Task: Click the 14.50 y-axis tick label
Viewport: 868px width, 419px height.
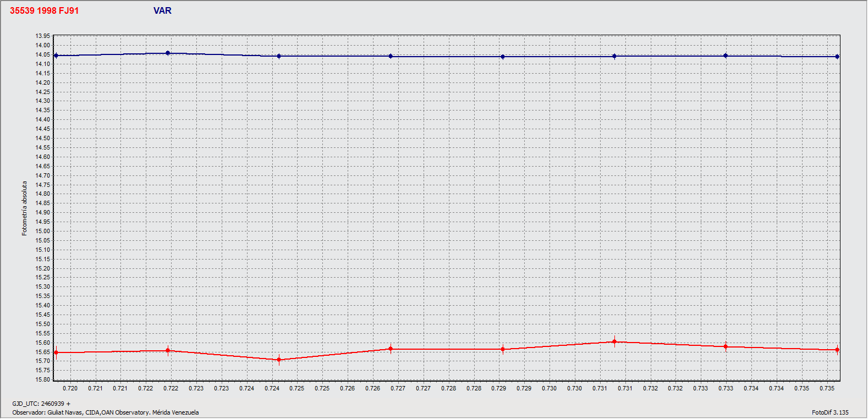Action: (x=42, y=138)
